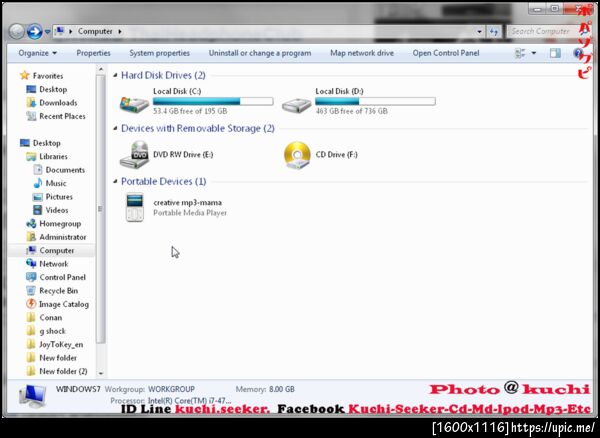Open Local Disk (C:) drive icon
Viewport: 600px width, 438px height.
[x=134, y=103]
